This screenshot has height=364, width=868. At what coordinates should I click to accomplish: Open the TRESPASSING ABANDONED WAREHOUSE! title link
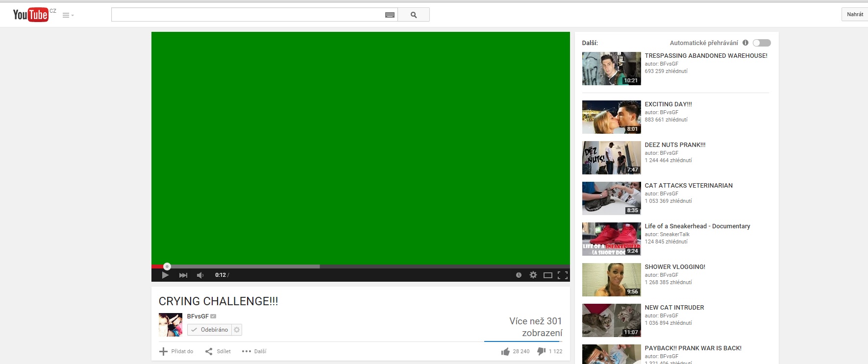tap(706, 56)
